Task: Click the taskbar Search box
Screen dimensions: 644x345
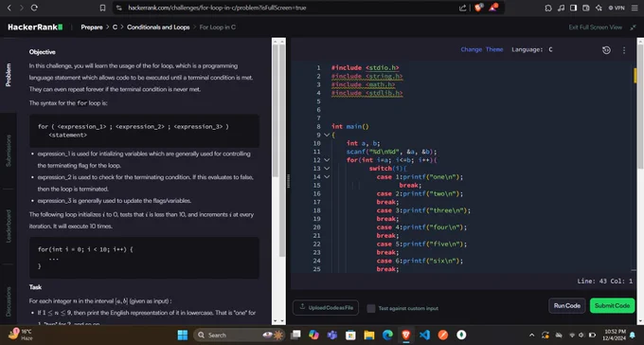Action: point(240,335)
